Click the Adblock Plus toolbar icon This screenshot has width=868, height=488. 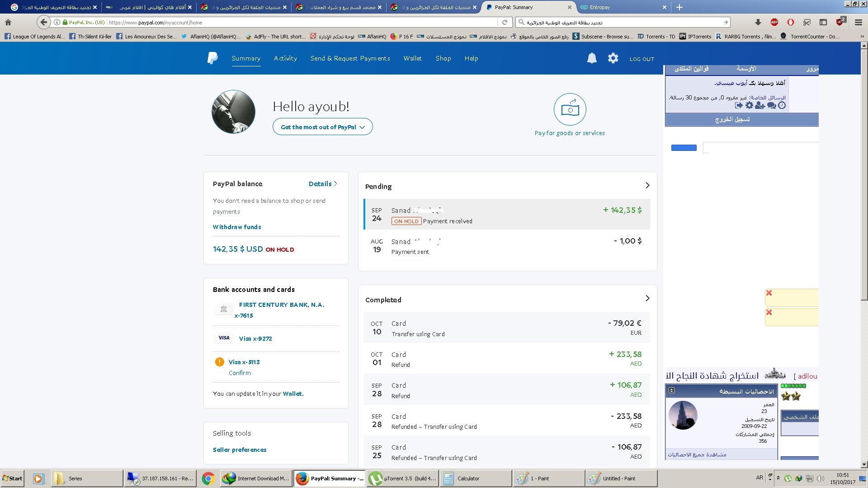point(774,22)
